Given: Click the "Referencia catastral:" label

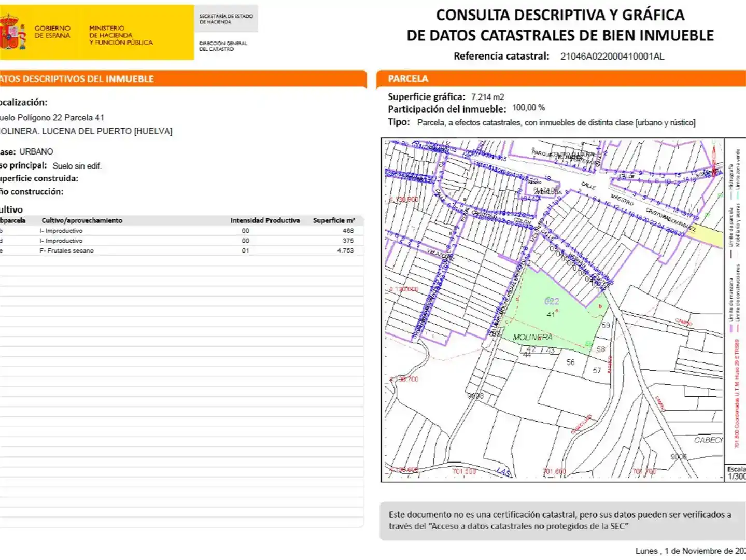Looking at the screenshot, I should pyautogui.click(x=501, y=56).
